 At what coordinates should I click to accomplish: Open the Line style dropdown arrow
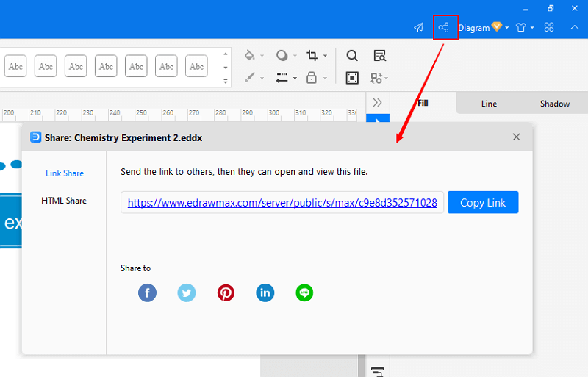[295, 79]
